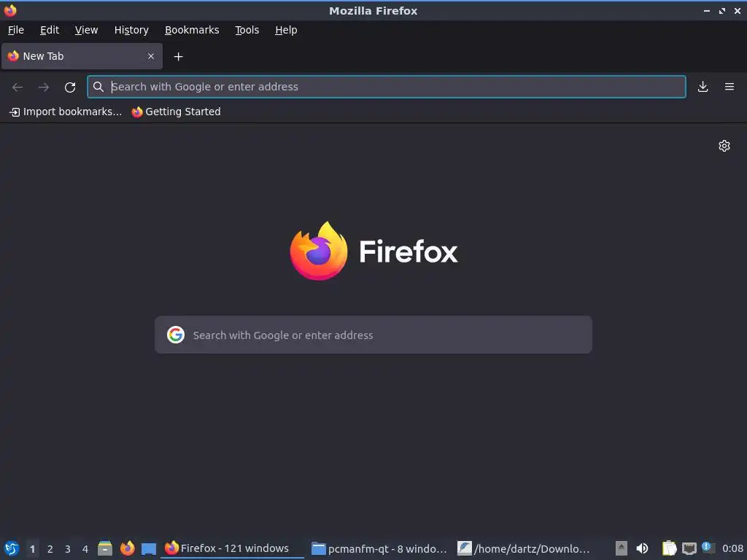
Task: Open the View menu
Action: [86, 30]
